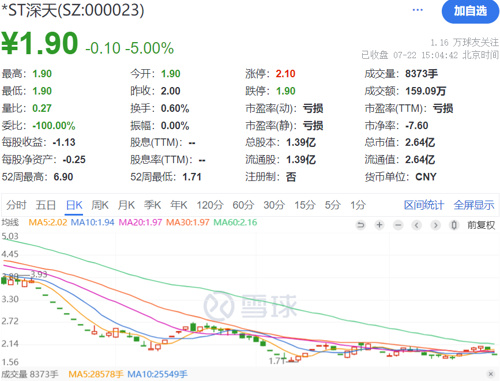
Task: Open the 60分 interval tab
Action: tap(243, 205)
